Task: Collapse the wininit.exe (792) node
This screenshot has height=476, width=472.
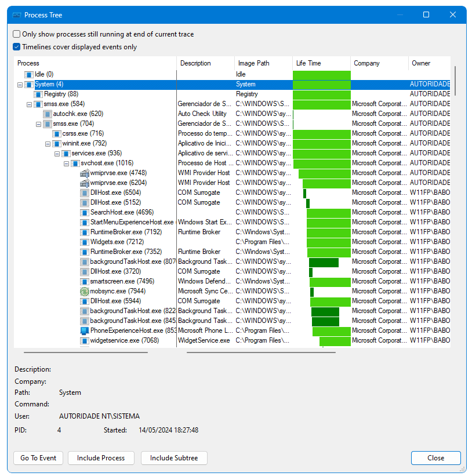Action: (x=48, y=144)
